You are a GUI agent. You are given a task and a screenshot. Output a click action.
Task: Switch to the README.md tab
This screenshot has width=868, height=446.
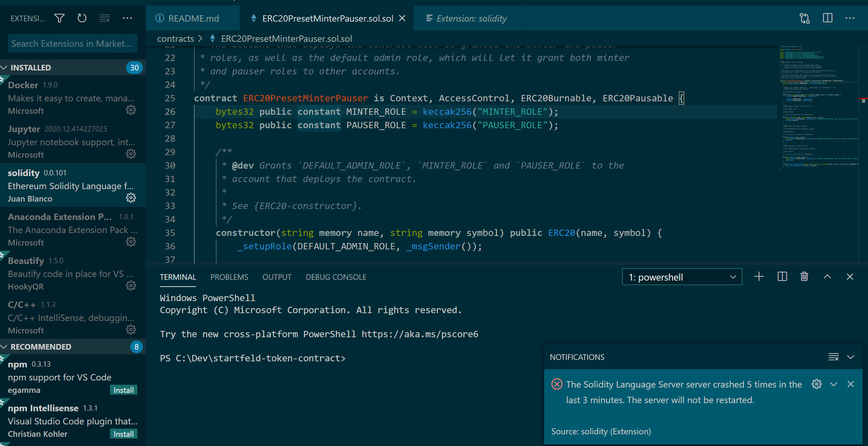point(193,18)
